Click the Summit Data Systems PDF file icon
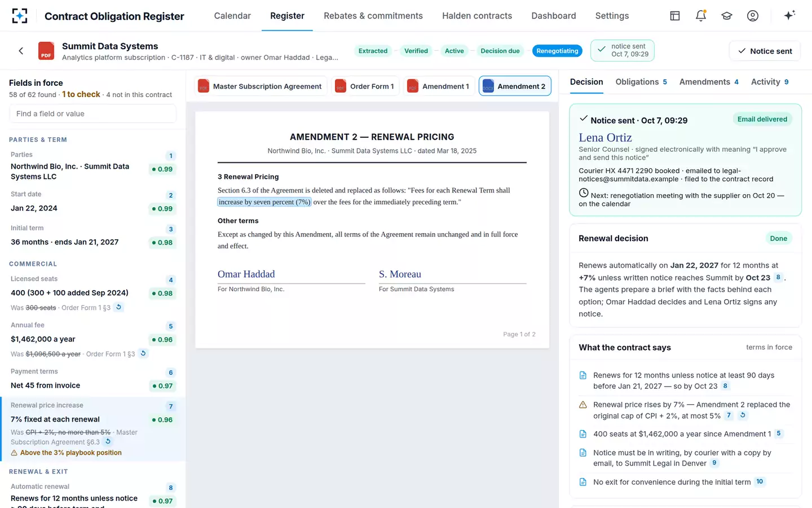This screenshot has height=508, width=812. point(46,51)
